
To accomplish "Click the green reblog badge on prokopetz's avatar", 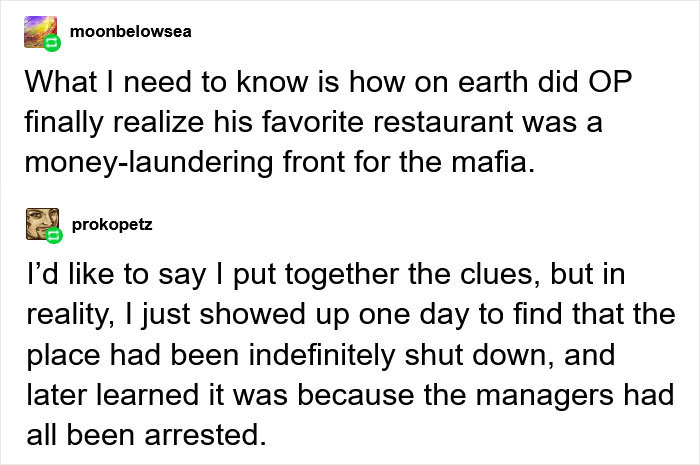I will (x=53, y=238).
